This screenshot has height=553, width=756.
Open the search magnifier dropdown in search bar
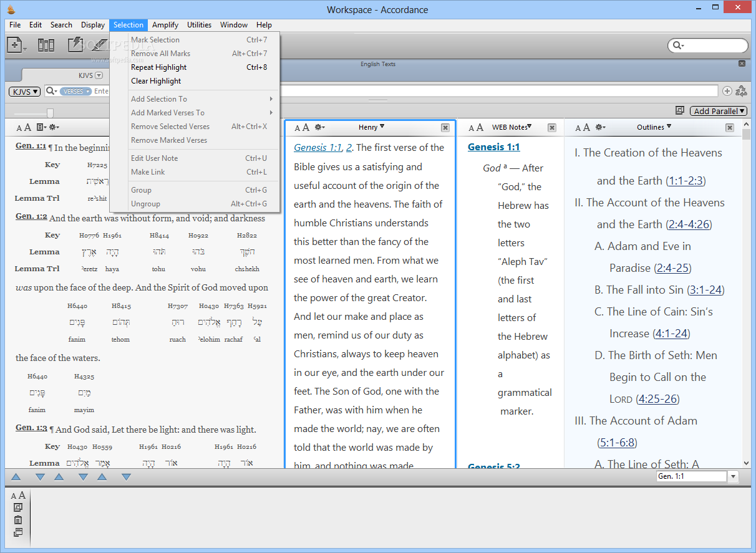51,92
